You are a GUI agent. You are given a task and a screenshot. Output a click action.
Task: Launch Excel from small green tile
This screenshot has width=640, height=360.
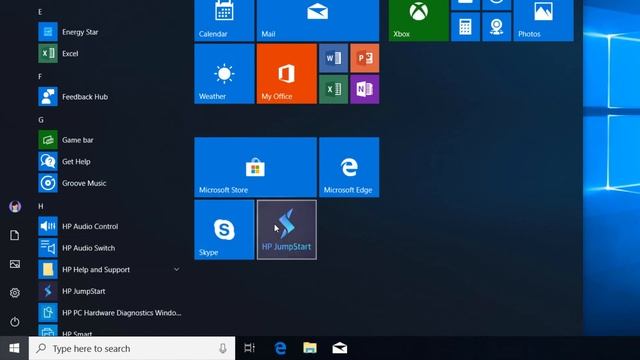pos(333,89)
